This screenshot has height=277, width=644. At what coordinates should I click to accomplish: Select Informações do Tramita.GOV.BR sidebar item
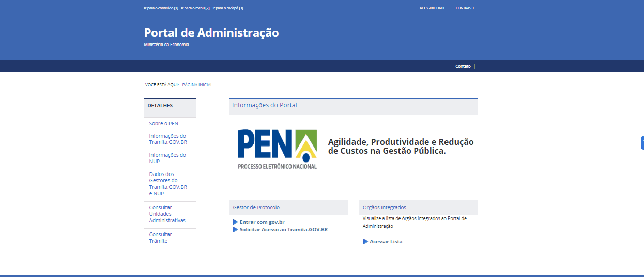167,139
